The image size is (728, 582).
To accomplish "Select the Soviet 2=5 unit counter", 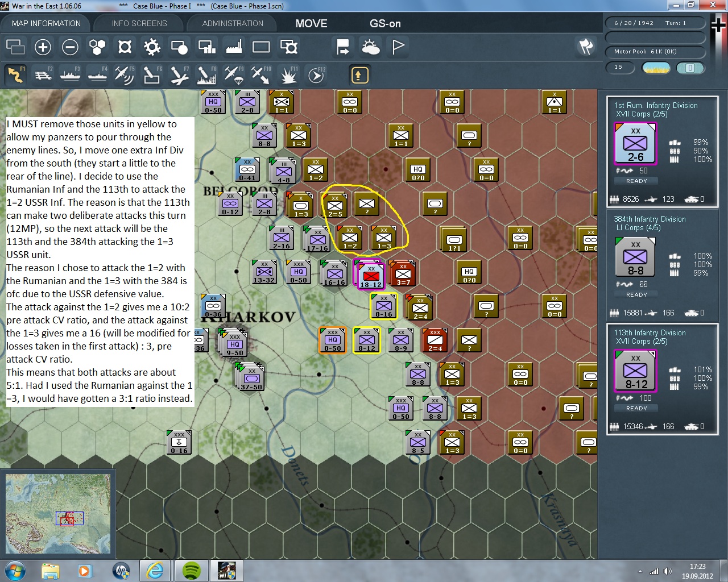I will (334, 205).
